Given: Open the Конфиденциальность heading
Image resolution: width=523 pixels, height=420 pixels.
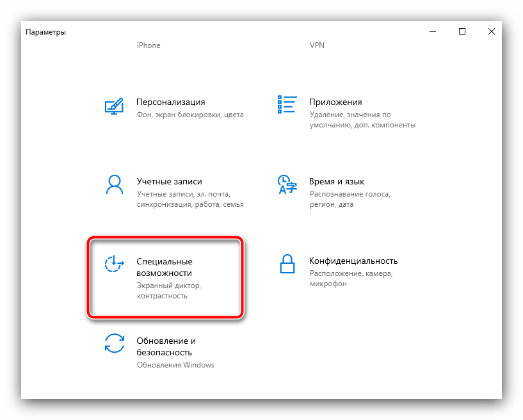Looking at the screenshot, I should click(x=353, y=261).
